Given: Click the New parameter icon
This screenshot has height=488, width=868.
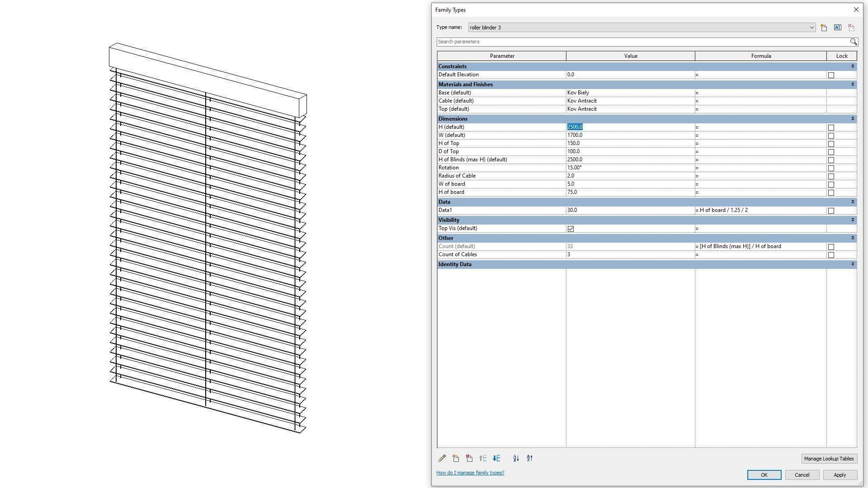Looking at the screenshot, I should tap(455, 458).
